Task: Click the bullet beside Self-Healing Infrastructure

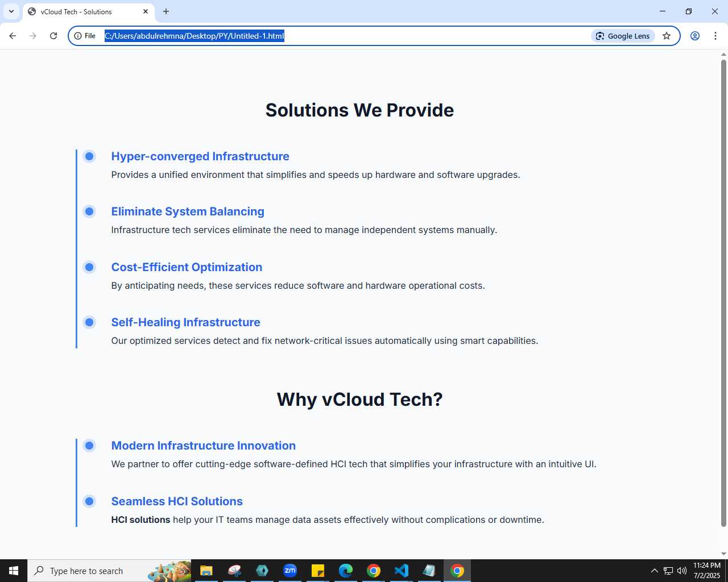Action: point(89,322)
